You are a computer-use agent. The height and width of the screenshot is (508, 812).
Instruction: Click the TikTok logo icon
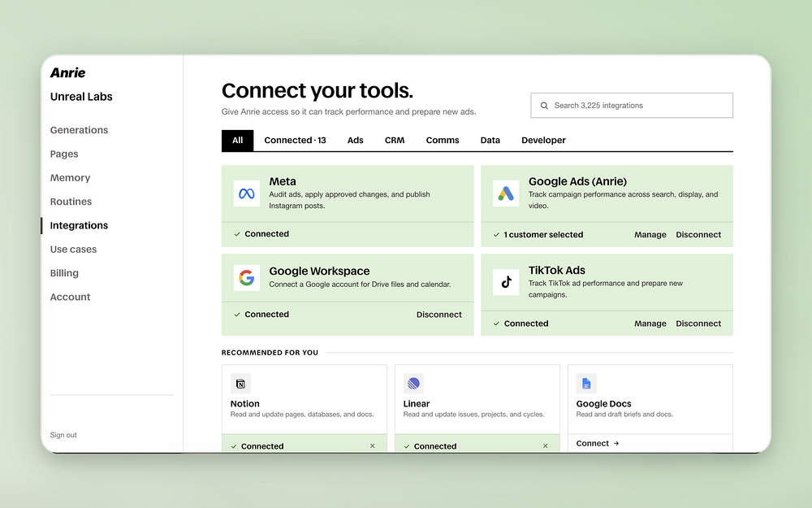click(x=506, y=282)
